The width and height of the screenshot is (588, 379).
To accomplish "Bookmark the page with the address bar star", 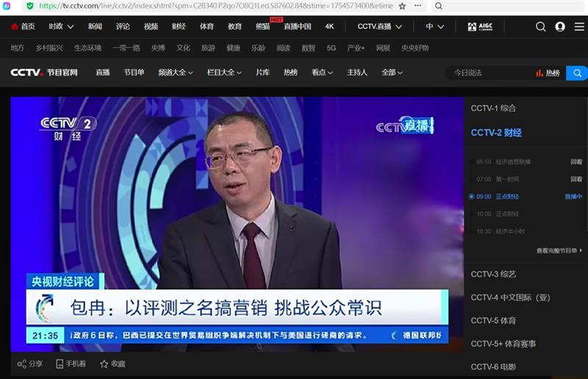I will (402, 6).
